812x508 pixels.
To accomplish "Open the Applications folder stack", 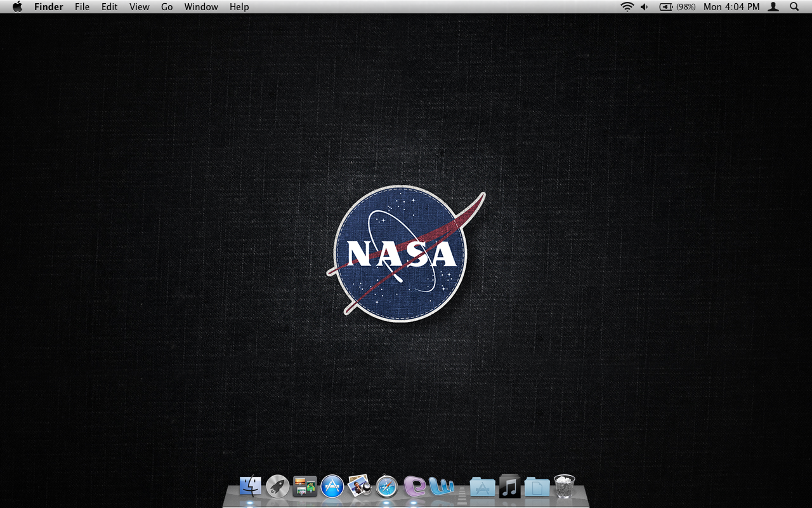I will (482, 487).
